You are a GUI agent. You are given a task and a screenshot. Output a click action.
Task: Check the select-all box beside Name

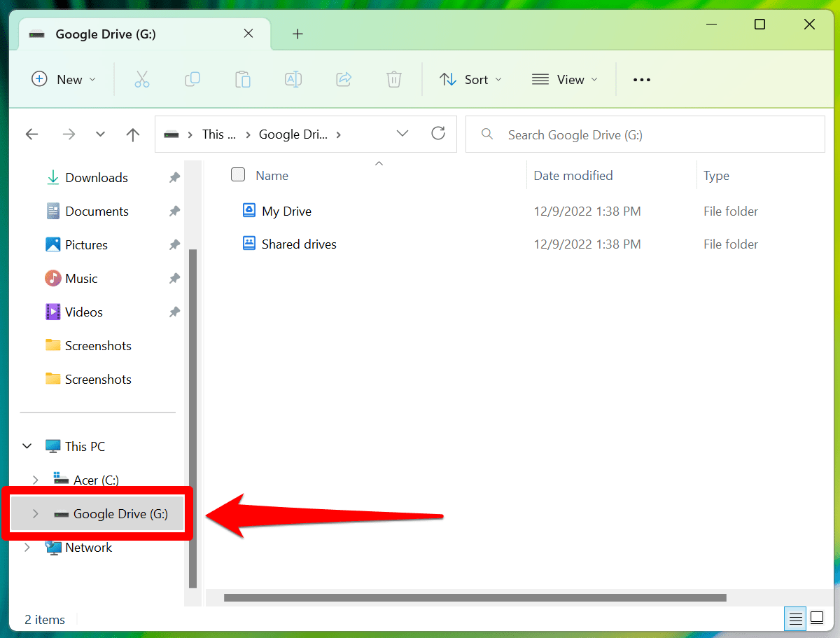[238, 174]
